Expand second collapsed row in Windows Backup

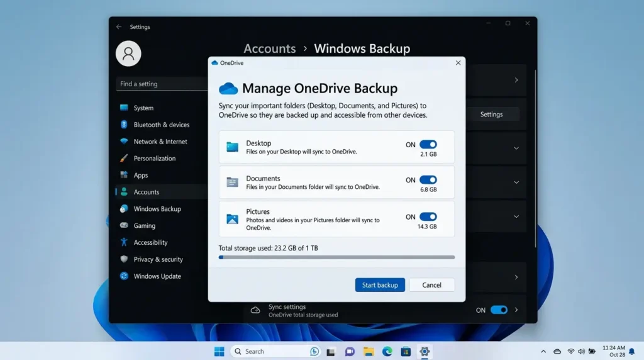[x=516, y=182]
